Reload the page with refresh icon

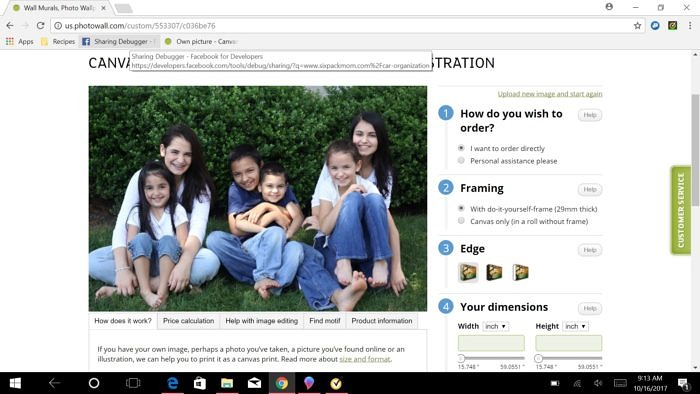pos(41,26)
